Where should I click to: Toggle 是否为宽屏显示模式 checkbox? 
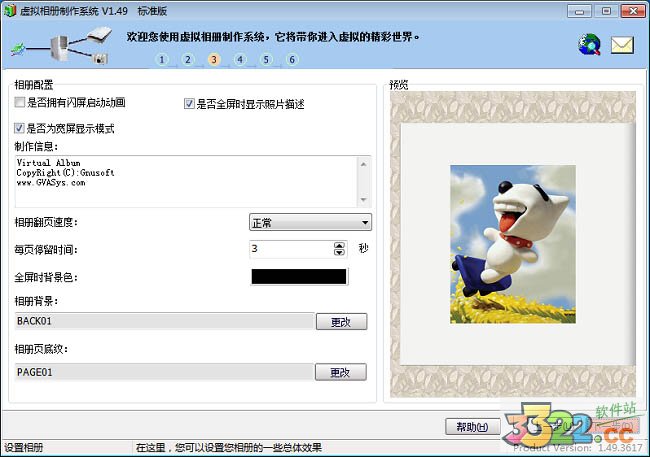[x=19, y=128]
